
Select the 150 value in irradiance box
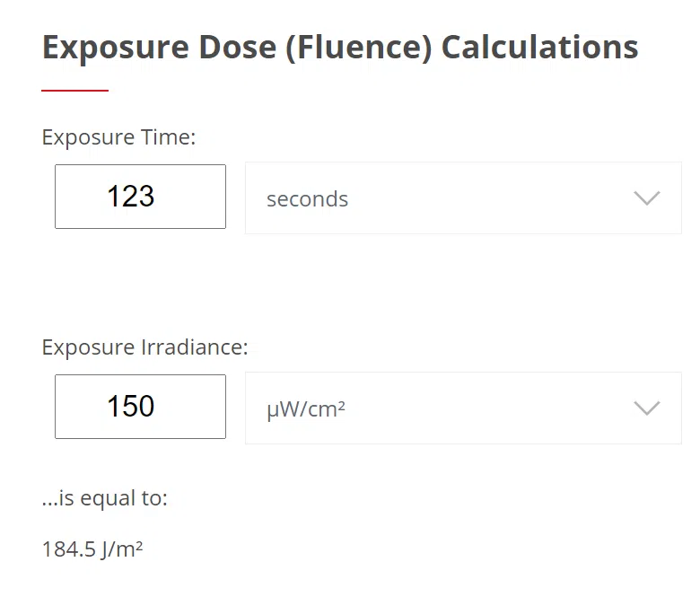(131, 407)
